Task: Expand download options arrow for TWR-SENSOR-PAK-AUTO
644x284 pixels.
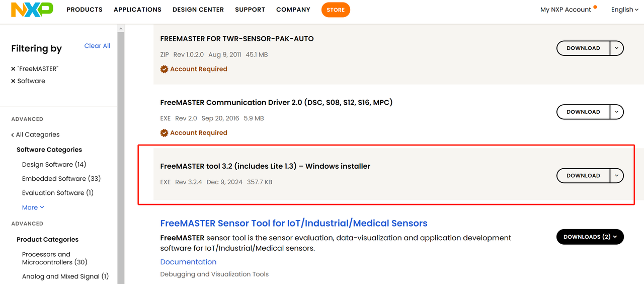Action: [617, 48]
